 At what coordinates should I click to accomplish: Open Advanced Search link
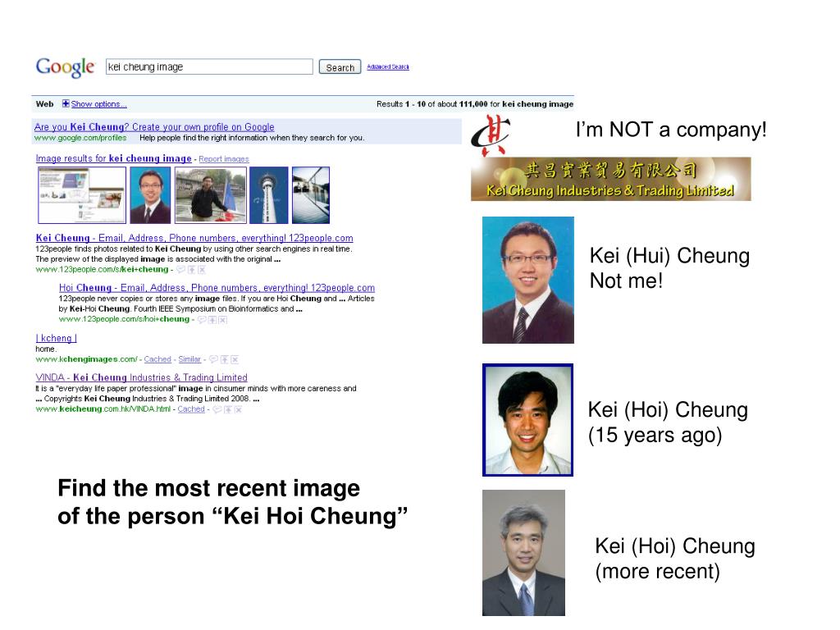click(388, 67)
